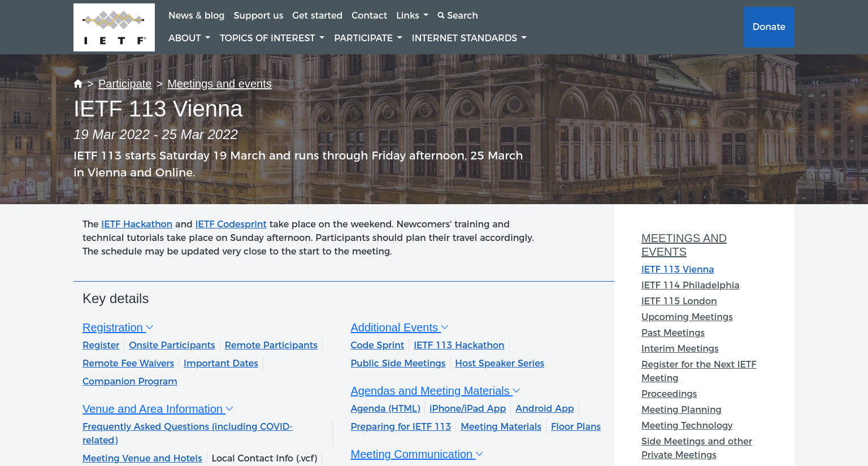
Task: Go to Participate breadcrumb link
Action: click(125, 84)
